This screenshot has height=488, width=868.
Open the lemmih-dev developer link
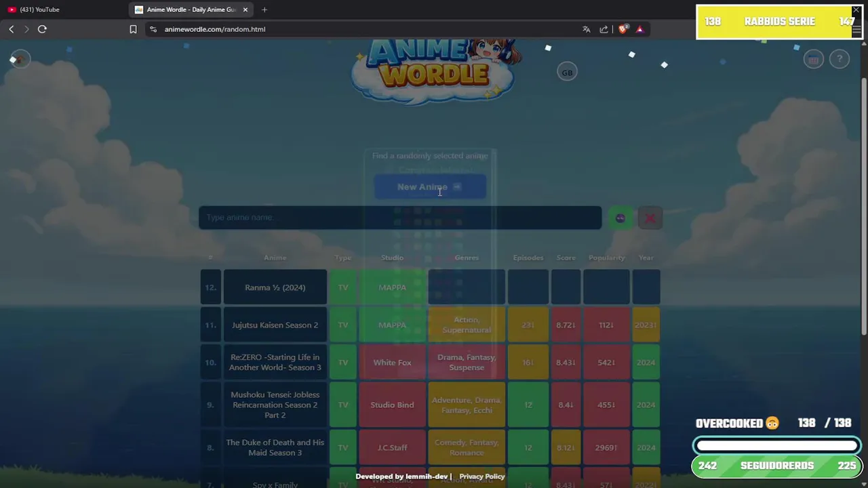[x=426, y=476]
